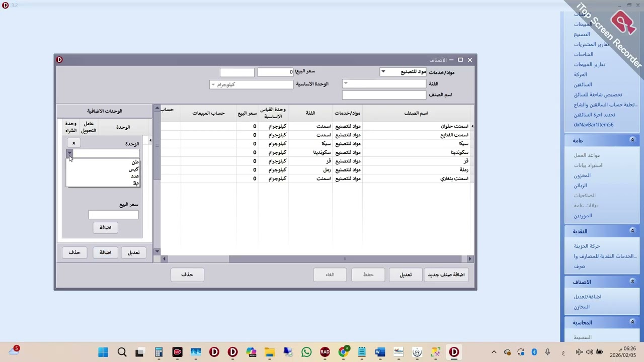Collapse the الاصناف sidebar group
Viewport: 644px width, 362px height.
pyautogui.click(x=632, y=282)
